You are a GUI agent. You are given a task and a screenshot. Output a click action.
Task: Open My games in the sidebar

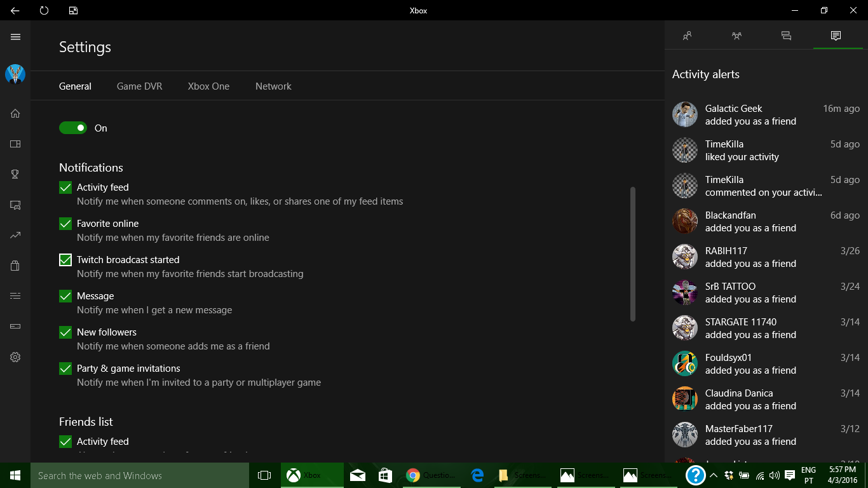[15, 144]
